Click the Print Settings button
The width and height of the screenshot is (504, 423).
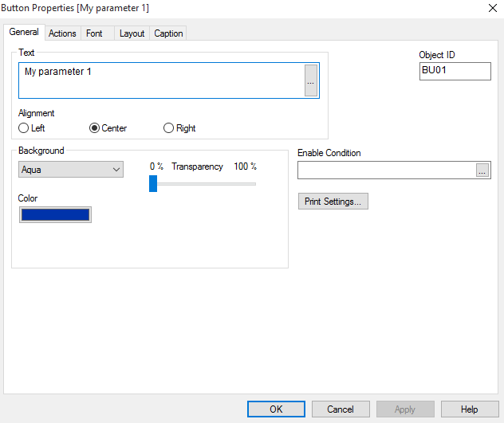pos(333,202)
